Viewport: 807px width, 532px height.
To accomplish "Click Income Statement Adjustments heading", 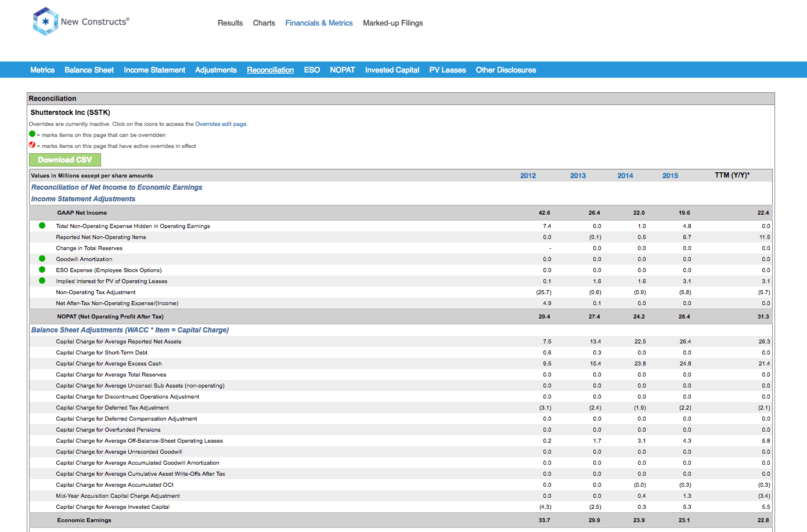I will [83, 199].
